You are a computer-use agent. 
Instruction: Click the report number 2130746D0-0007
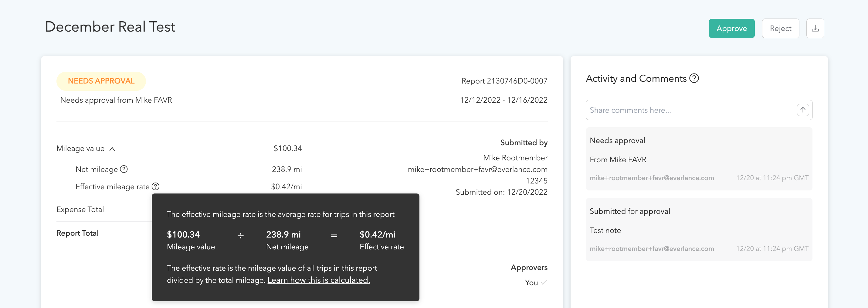(504, 80)
